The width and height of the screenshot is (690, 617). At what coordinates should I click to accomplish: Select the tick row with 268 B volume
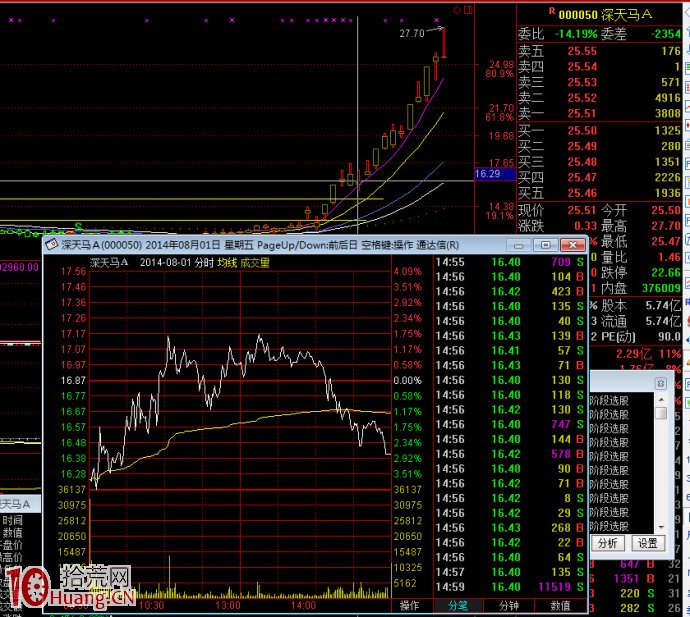[x=510, y=528]
